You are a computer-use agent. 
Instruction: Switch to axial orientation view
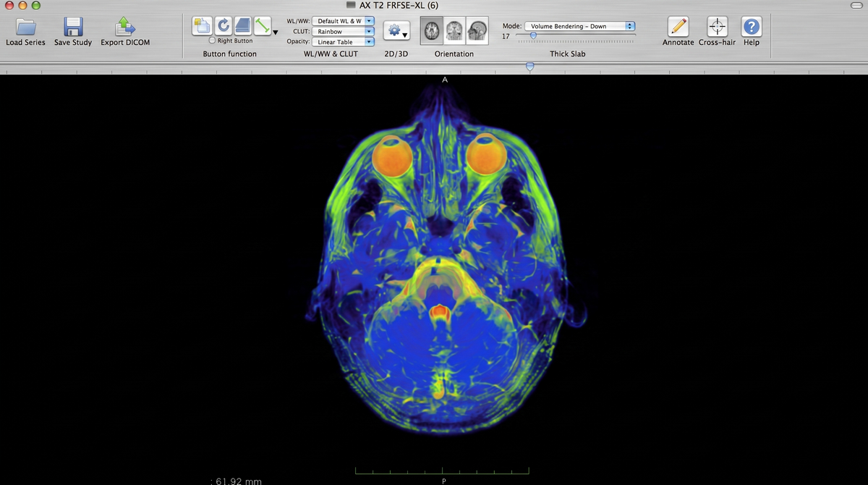pyautogui.click(x=432, y=31)
